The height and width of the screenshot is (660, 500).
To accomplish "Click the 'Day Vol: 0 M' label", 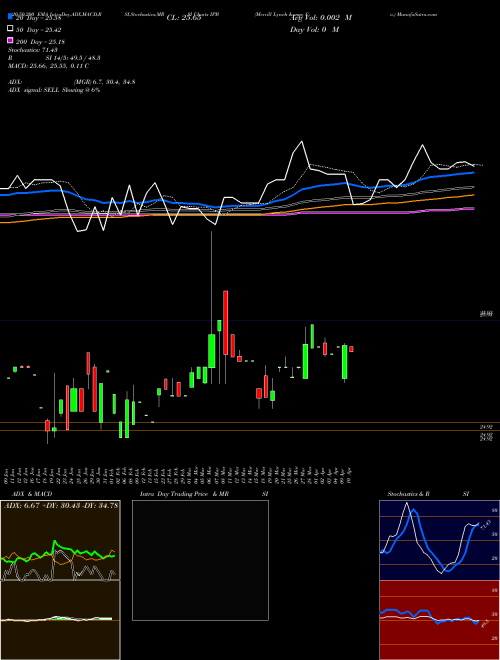I will [x=314, y=29].
